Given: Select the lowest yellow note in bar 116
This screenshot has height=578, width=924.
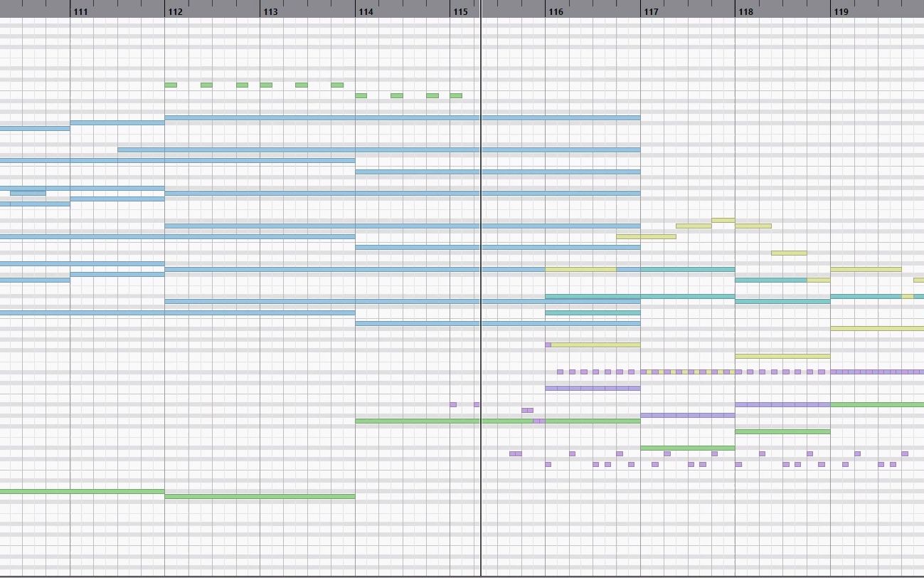Looking at the screenshot, I should (x=595, y=345).
